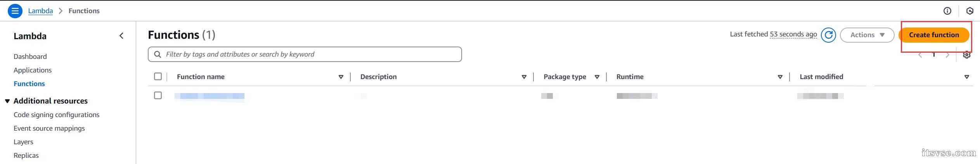Follow the Lambda breadcrumb link
This screenshot has height=164, width=980.
pos(40,11)
